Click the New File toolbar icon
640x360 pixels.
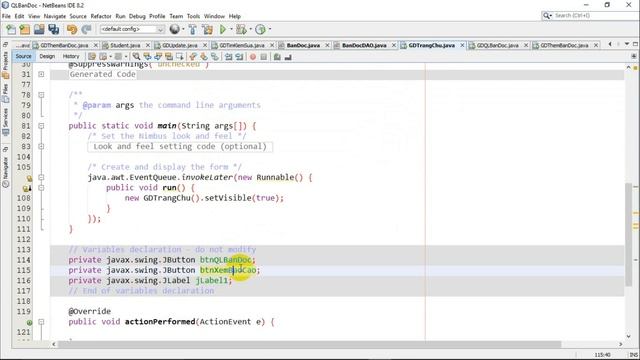click(11, 29)
